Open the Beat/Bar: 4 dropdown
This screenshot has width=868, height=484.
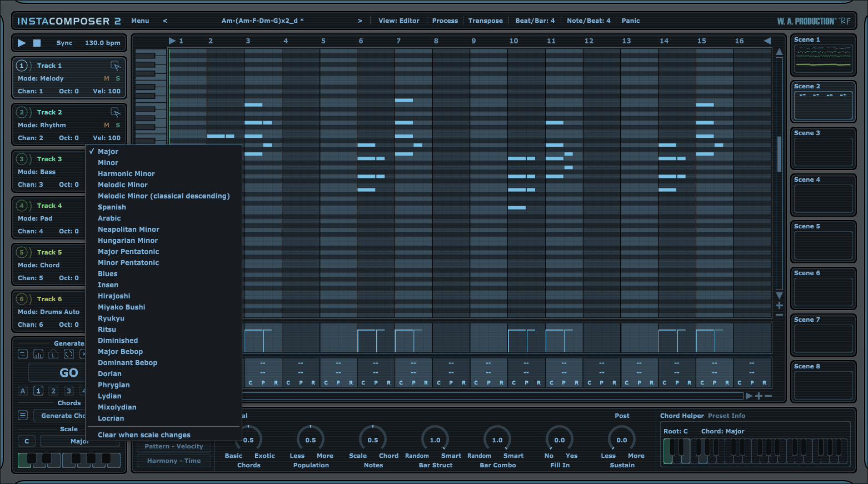point(535,21)
